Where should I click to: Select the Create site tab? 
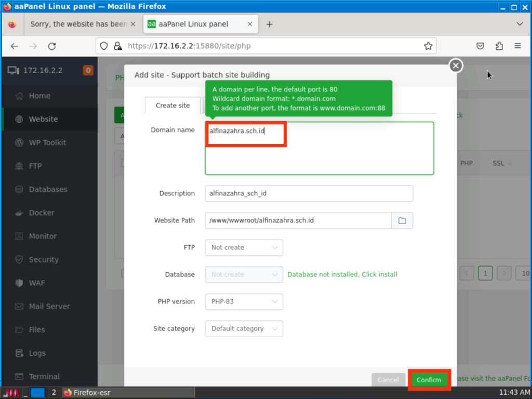pyautogui.click(x=173, y=105)
